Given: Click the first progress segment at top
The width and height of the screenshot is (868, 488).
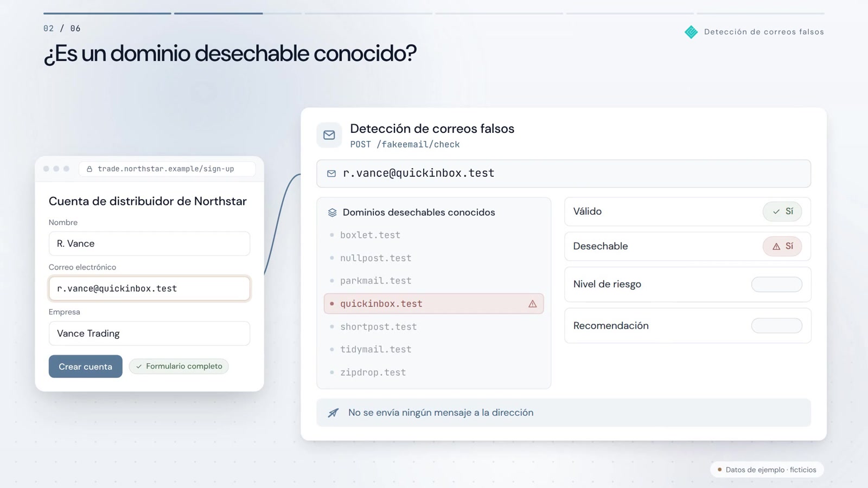Looking at the screenshot, I should [107, 14].
